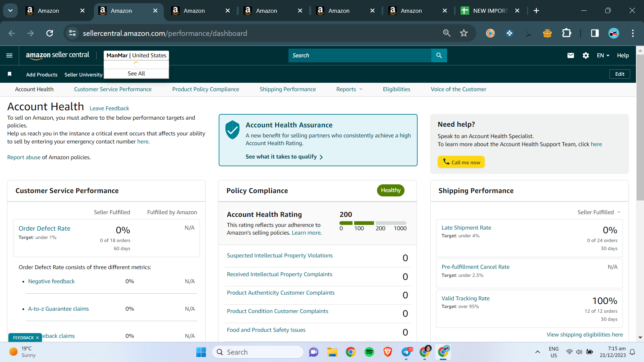Open the Help link in the header
The image size is (644, 362).
tap(623, 55)
